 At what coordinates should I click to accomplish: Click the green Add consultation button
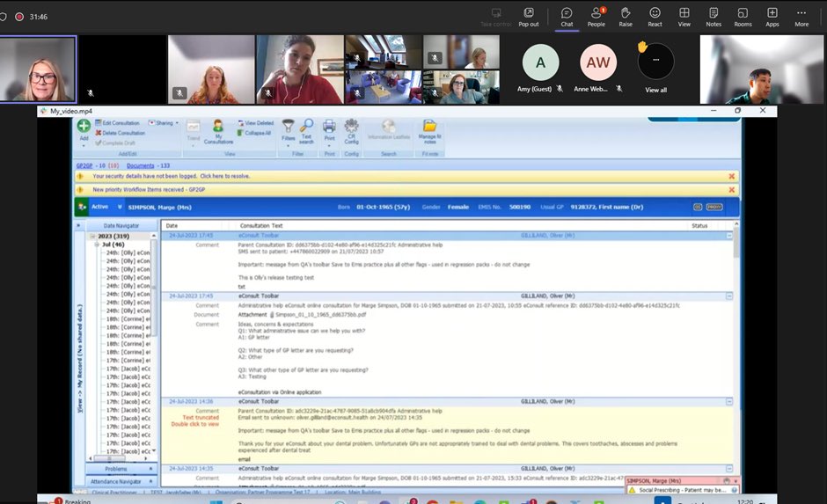pos(84,126)
